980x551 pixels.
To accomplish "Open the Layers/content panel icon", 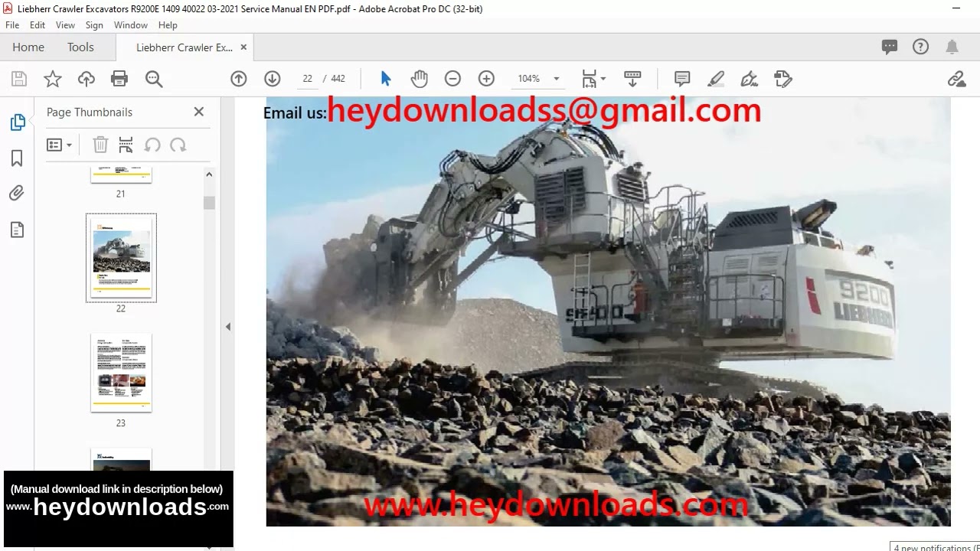I will (x=17, y=230).
